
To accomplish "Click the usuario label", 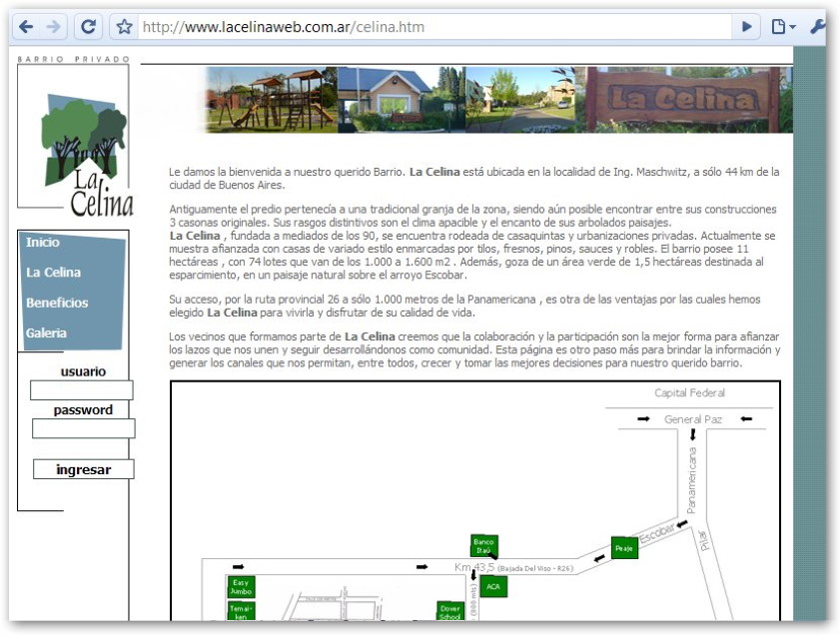I will tap(83, 371).
